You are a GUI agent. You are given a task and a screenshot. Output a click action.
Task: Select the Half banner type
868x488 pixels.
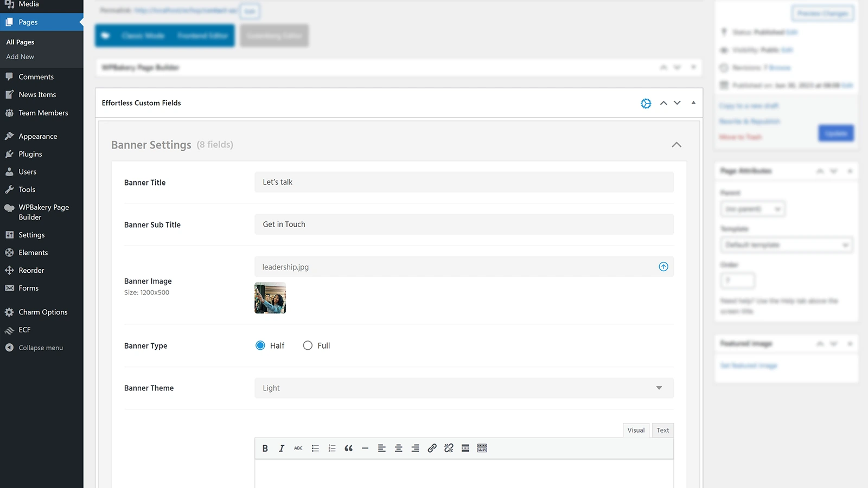[260, 345]
